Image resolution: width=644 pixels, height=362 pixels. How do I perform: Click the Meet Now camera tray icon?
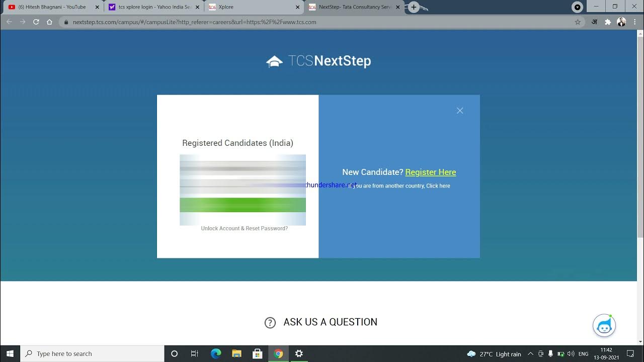(541, 354)
